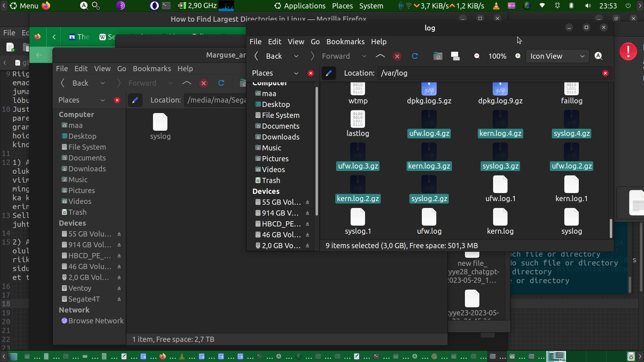Open Computer view from log window toolbar
Screen dimensions: 644x362
click(455, 56)
